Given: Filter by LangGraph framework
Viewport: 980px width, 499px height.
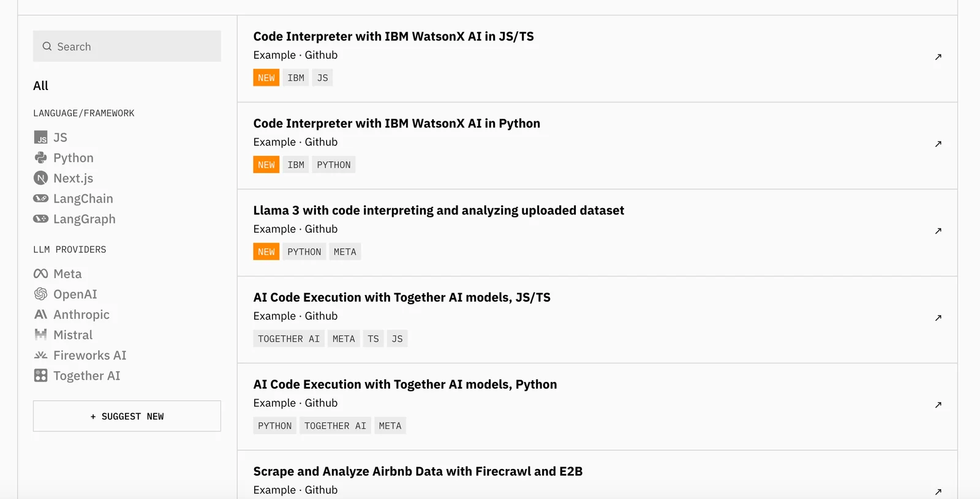Looking at the screenshot, I should [84, 219].
